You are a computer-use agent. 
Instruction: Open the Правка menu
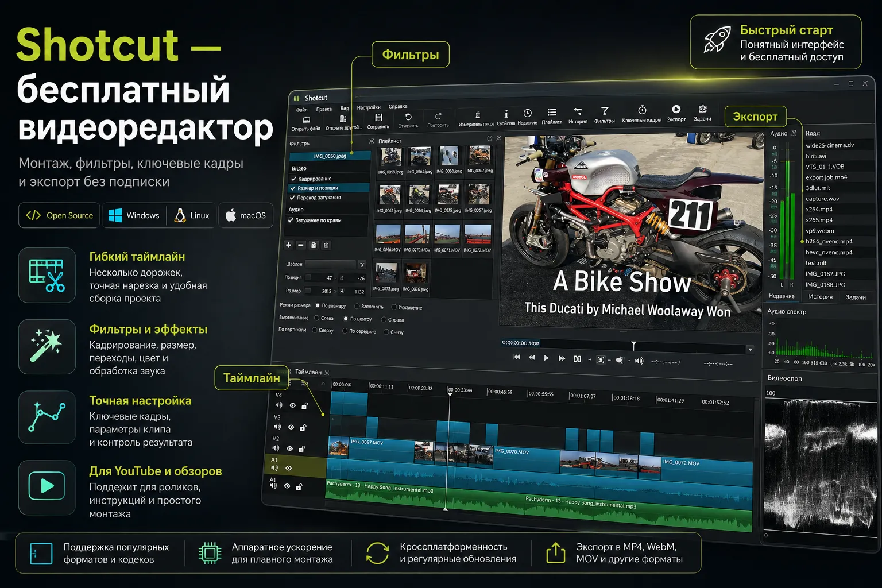tap(324, 109)
